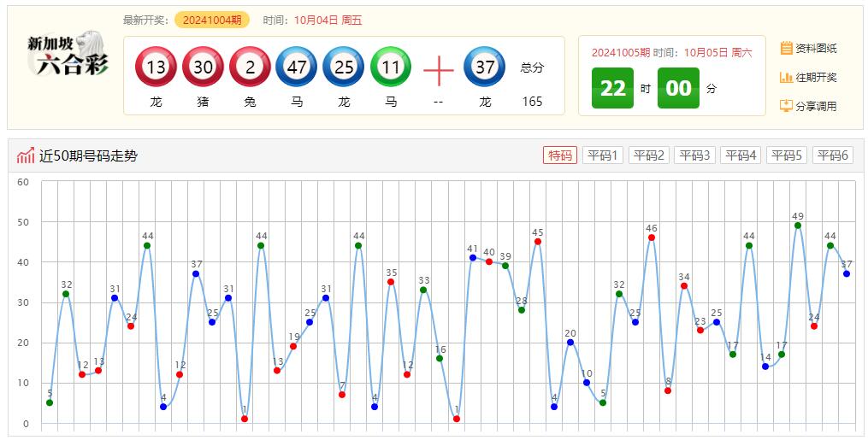The height and width of the screenshot is (440, 868).
Task: Click the special number ball 37
Action: pos(485,67)
